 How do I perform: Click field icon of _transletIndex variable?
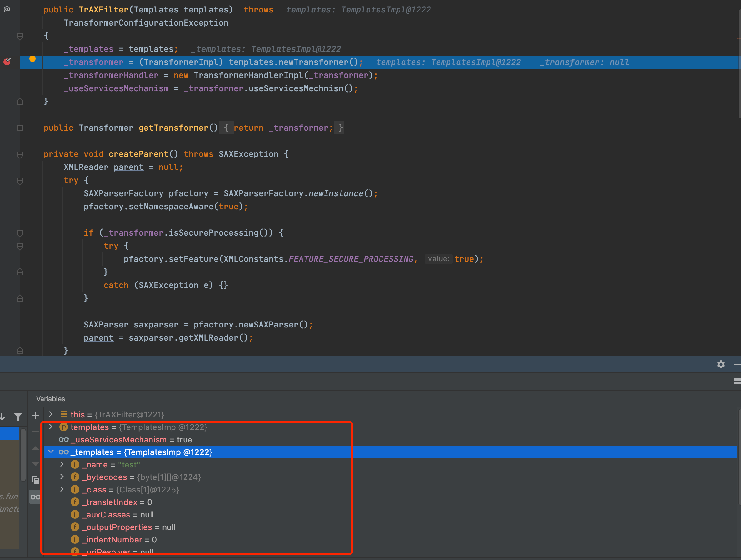tap(75, 502)
